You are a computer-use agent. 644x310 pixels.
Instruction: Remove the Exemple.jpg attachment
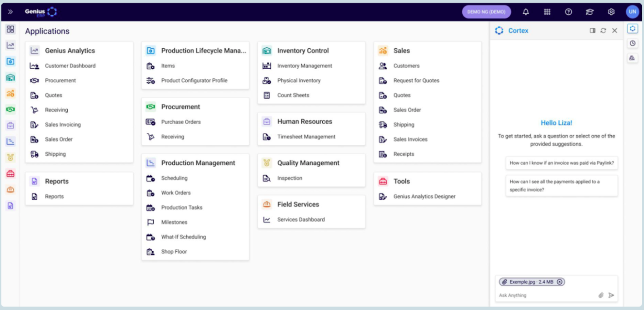559,282
